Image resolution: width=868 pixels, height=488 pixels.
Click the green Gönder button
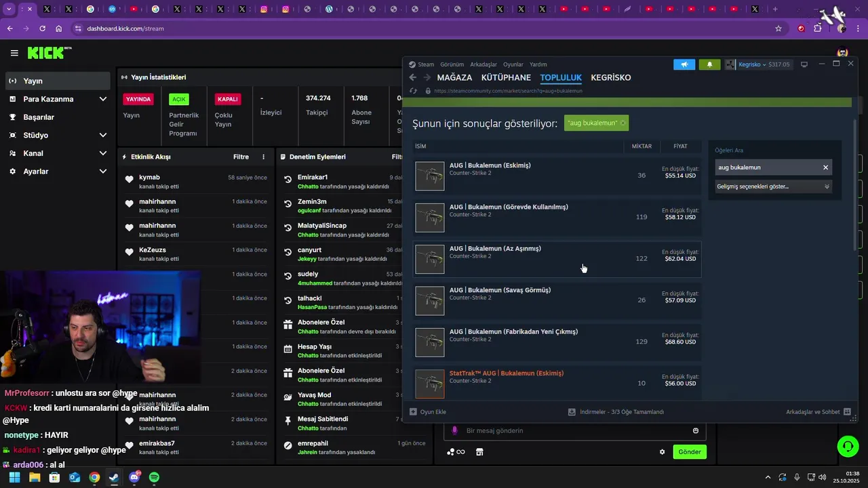pyautogui.click(x=690, y=452)
